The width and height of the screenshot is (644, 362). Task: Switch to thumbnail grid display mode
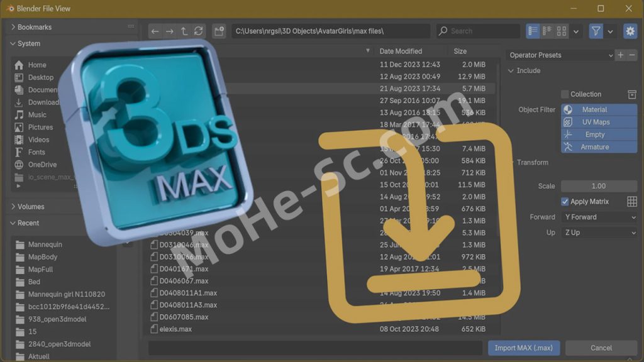[562, 31]
